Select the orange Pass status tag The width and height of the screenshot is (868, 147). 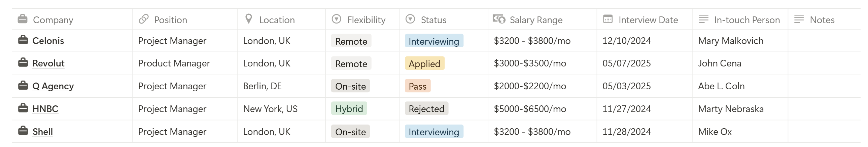coord(417,86)
